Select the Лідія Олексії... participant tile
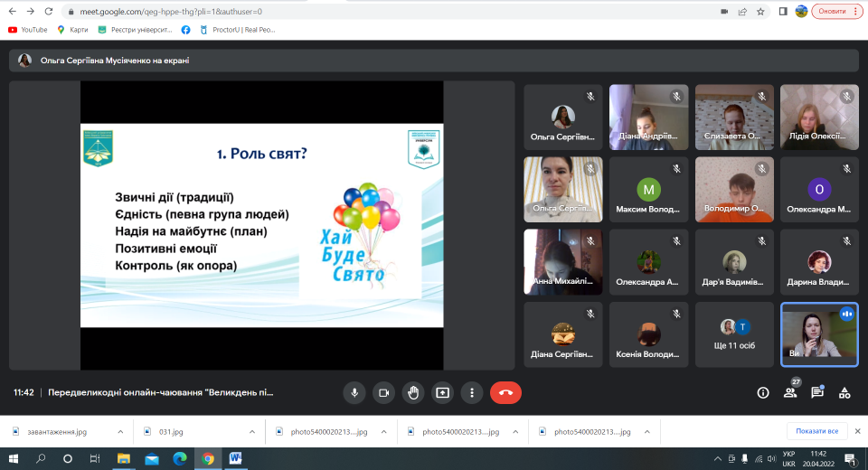This screenshot has height=470, width=868. click(819, 117)
